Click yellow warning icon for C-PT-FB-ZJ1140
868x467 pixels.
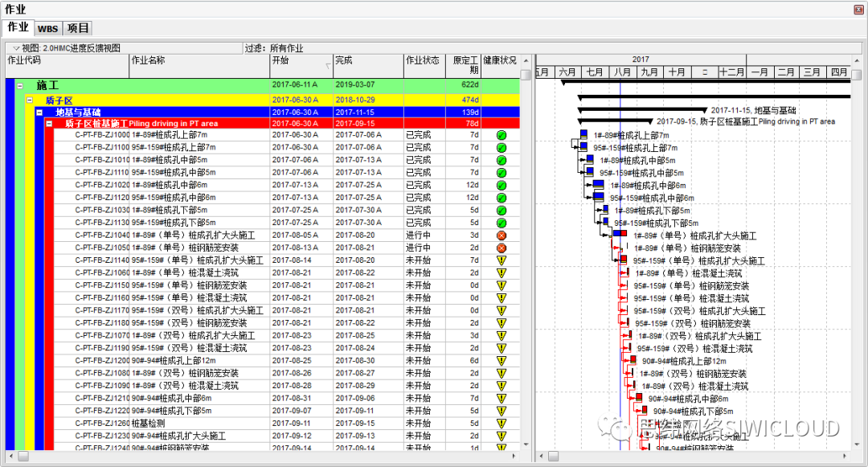pyautogui.click(x=502, y=260)
